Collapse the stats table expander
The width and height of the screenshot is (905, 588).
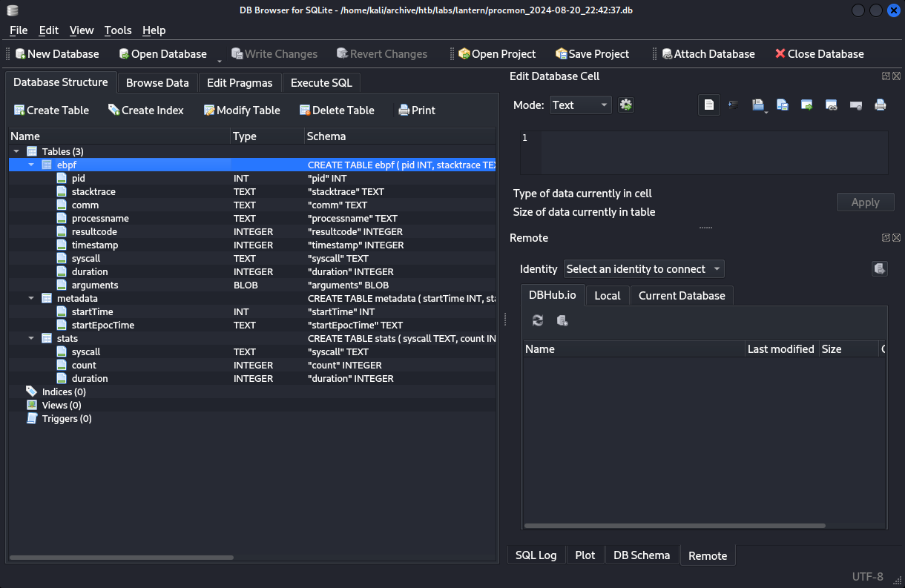coord(31,338)
